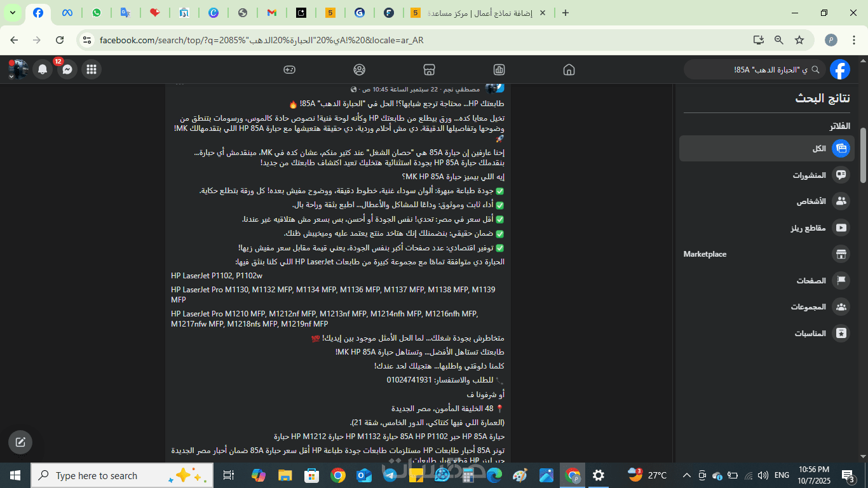Show hidden system tray icons
This screenshot has height=488, width=868.
coord(687,475)
